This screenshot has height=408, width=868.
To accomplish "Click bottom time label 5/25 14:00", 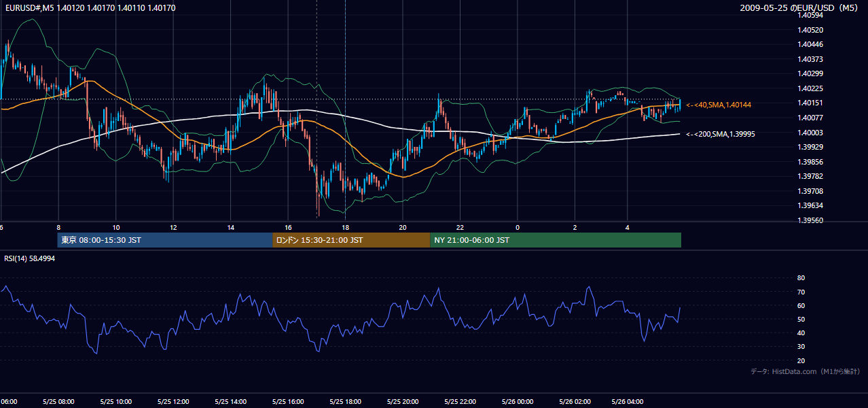I will point(230,401).
